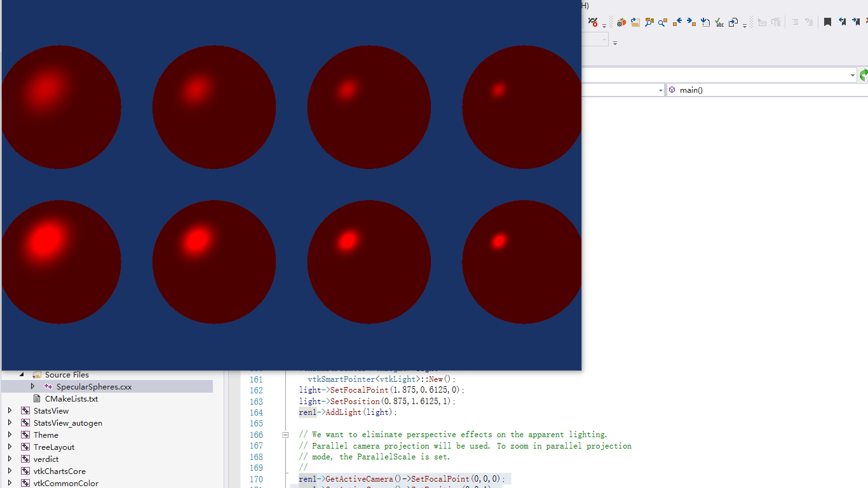Collapse the Source Files folder node

click(x=21, y=375)
